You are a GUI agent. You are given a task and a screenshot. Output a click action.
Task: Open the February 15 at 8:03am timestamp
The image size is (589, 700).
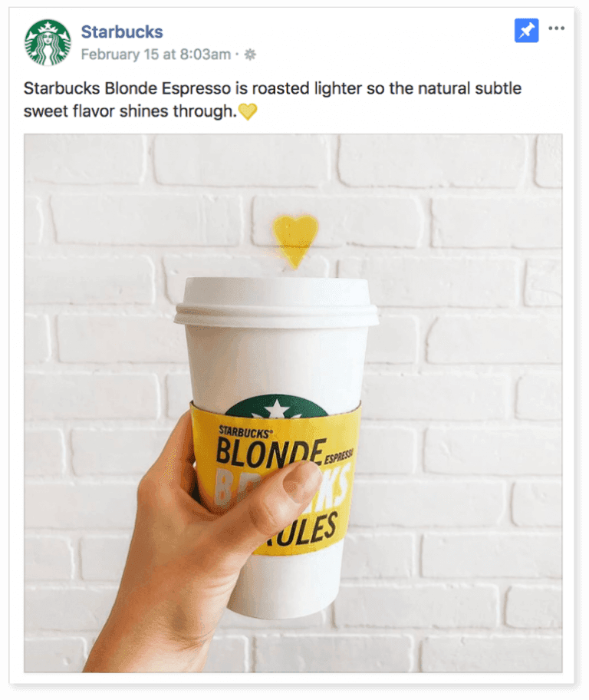point(156,54)
